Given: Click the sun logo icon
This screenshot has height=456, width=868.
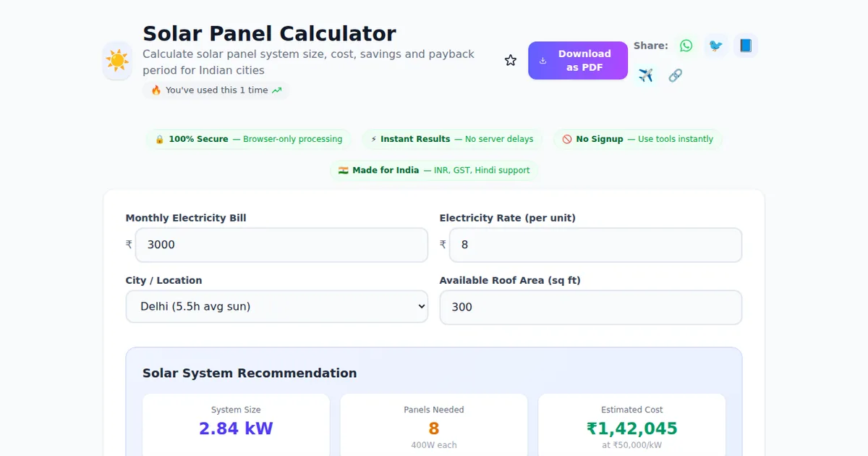Looking at the screenshot, I should click(x=117, y=61).
